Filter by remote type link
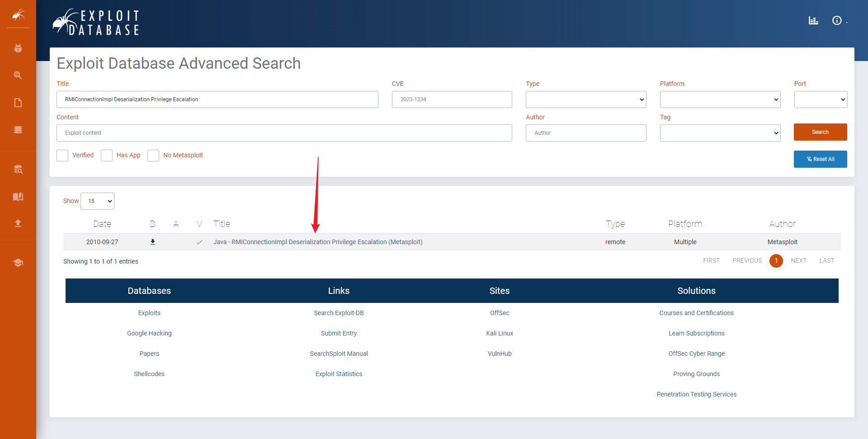The image size is (868, 439). pyautogui.click(x=615, y=242)
